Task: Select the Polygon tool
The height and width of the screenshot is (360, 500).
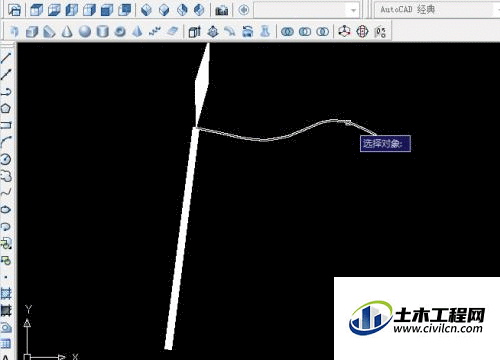Action: (6, 108)
